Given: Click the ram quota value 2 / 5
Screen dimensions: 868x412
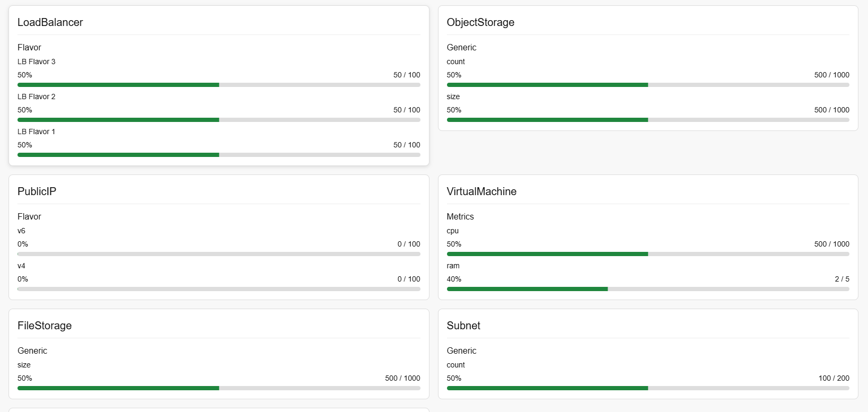Looking at the screenshot, I should [841, 279].
